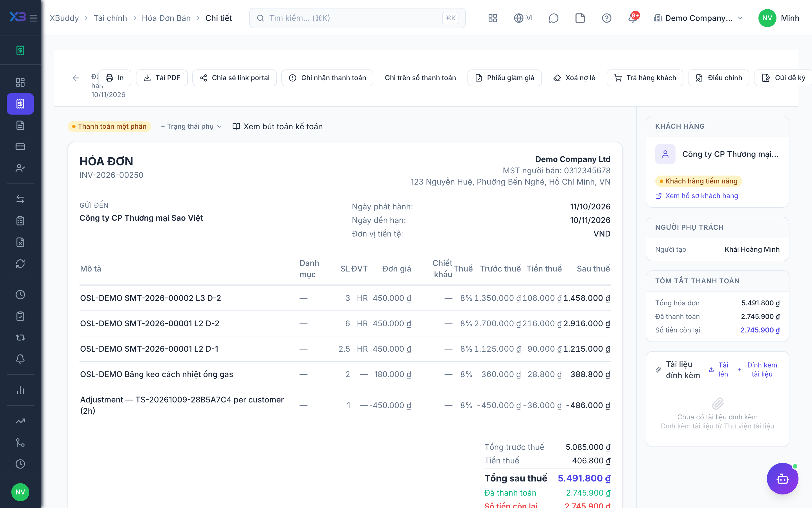Expand the Trạng thái phụ dropdown
Viewport: 812px width, 508px height.
click(191, 126)
